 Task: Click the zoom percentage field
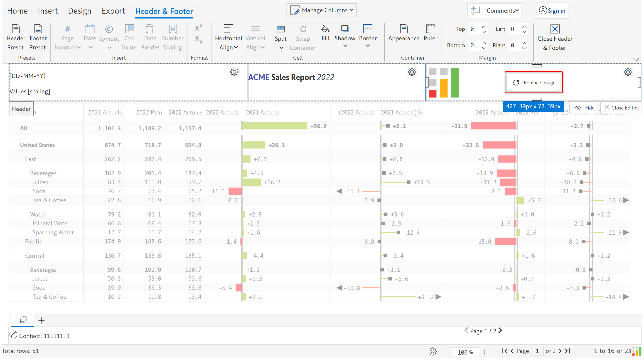pos(465,352)
